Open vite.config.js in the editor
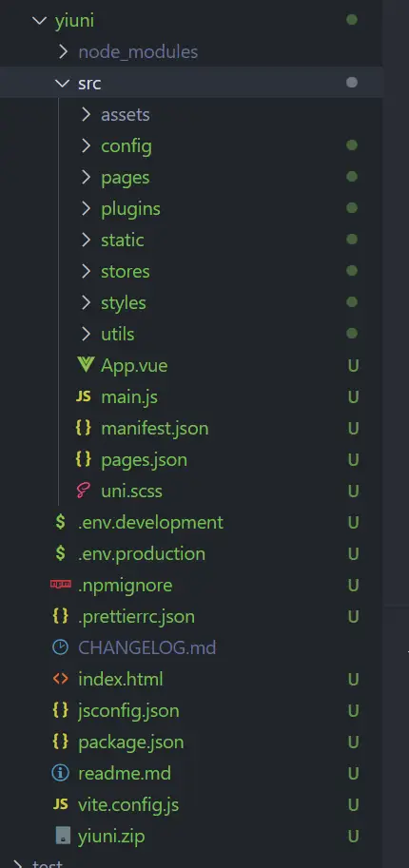This screenshot has width=409, height=868. 128,805
